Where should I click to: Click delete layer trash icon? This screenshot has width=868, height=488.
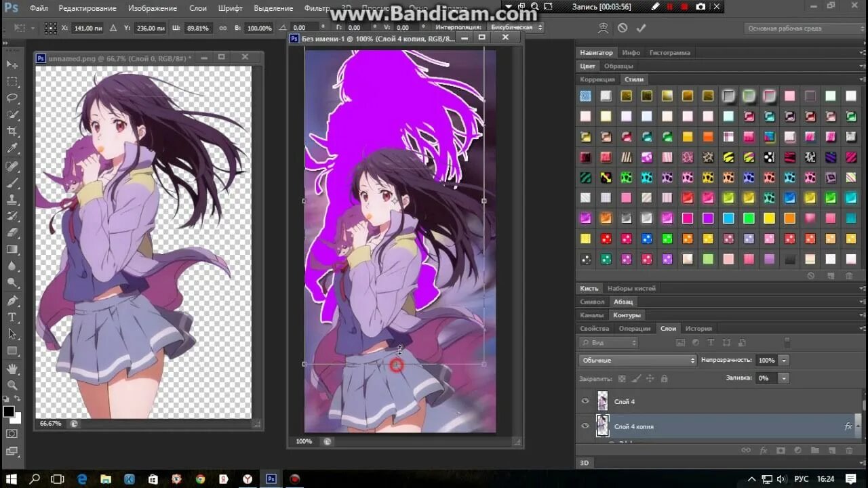[849, 450]
